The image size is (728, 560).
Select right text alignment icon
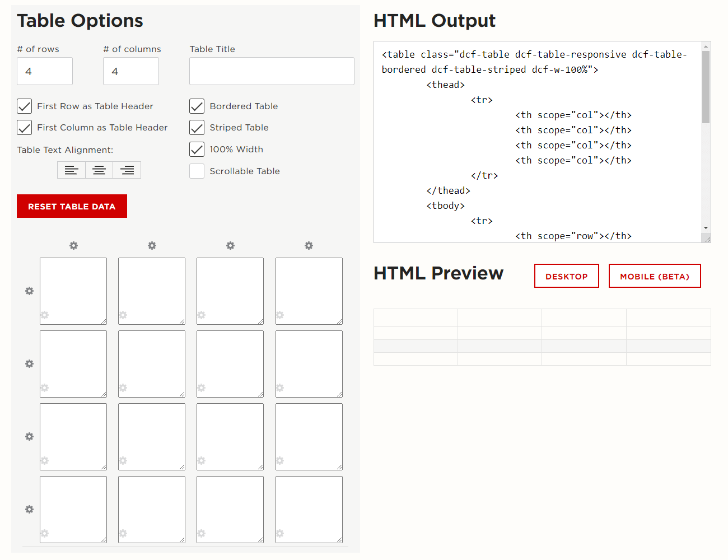[x=127, y=170]
